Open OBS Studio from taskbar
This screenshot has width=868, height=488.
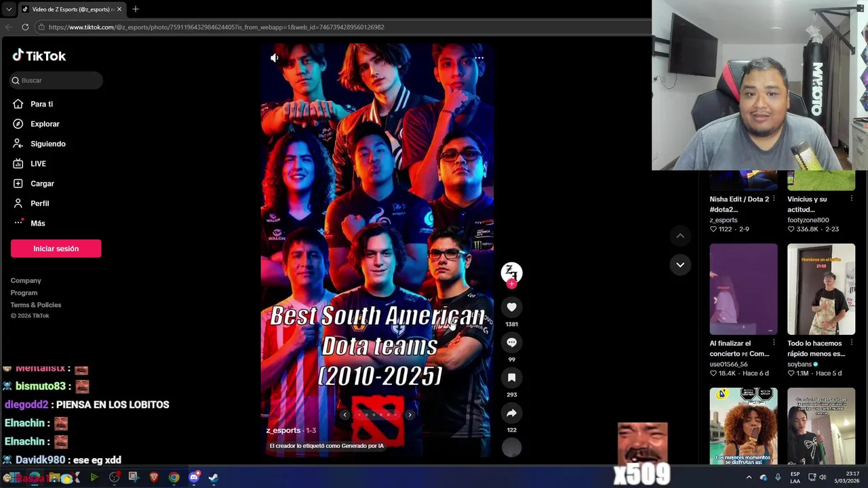coord(115,477)
